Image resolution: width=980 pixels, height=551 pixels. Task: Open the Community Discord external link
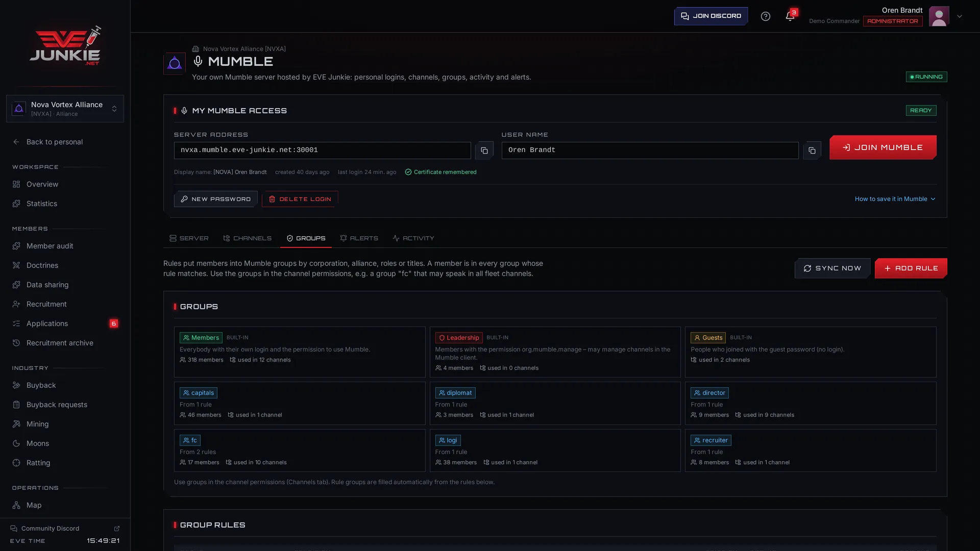coord(65,529)
